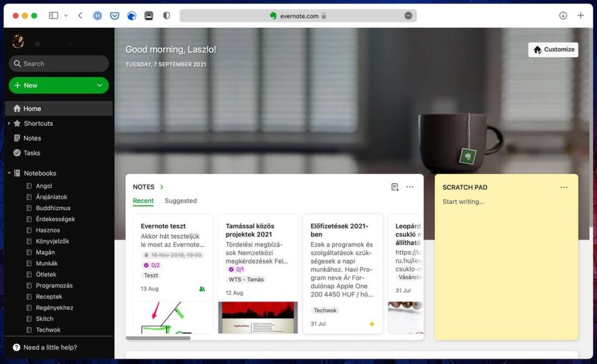Click the dark square extension icon in toolbar
The height and width of the screenshot is (364, 597).
point(149,16)
